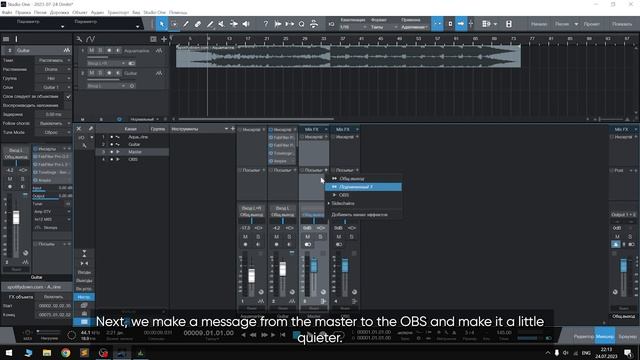This screenshot has height=360, width=640.
Task: Activate the Listen speaker tool
Action: (x=246, y=24)
